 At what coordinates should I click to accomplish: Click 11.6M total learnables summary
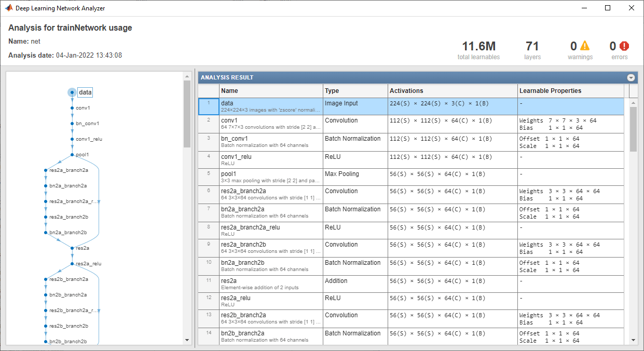478,50
